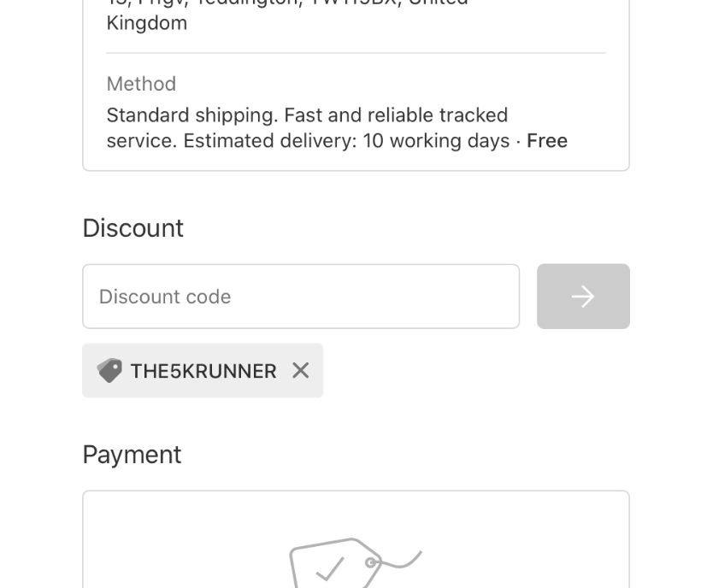Image resolution: width=701 pixels, height=588 pixels.
Task: Tap the gray submit arrow beside the discount field
Action: click(x=583, y=296)
